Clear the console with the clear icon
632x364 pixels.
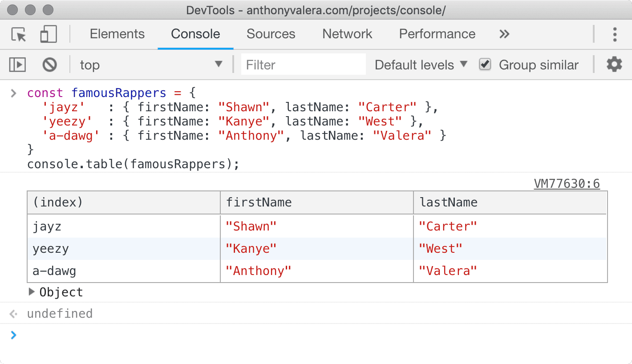[49, 65]
